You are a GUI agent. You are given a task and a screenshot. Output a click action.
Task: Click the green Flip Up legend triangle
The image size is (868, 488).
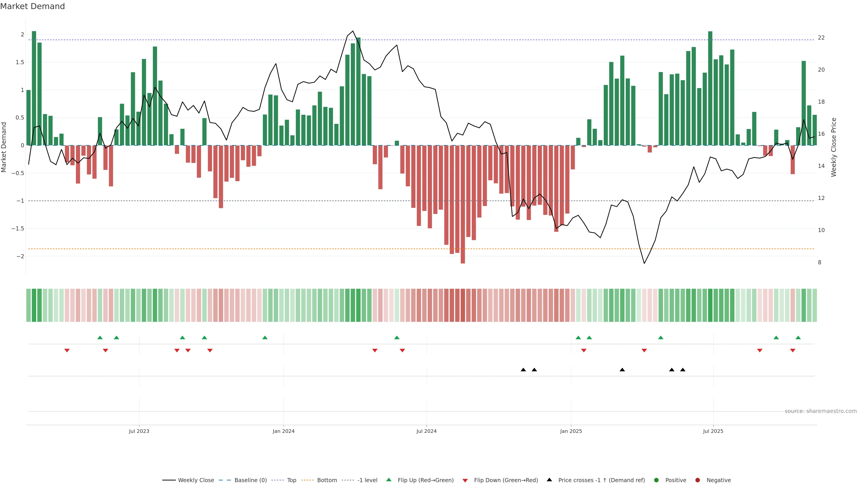pyautogui.click(x=389, y=480)
